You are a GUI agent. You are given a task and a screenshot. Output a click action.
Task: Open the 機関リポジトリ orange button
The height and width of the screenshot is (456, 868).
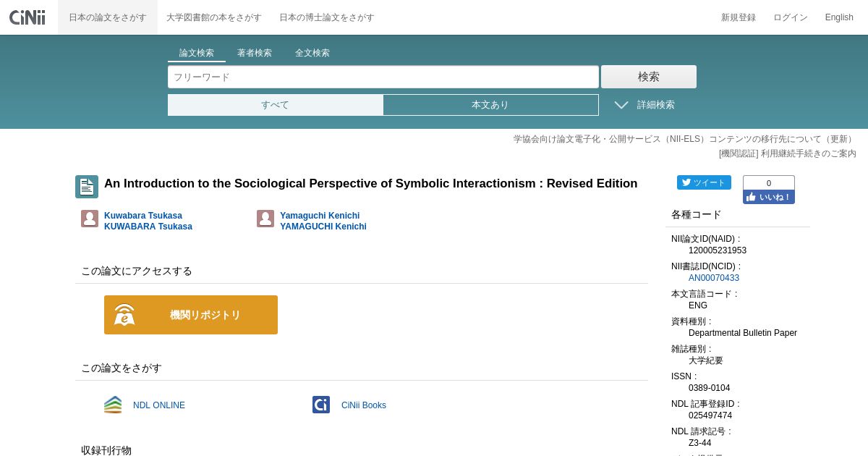[x=191, y=315]
